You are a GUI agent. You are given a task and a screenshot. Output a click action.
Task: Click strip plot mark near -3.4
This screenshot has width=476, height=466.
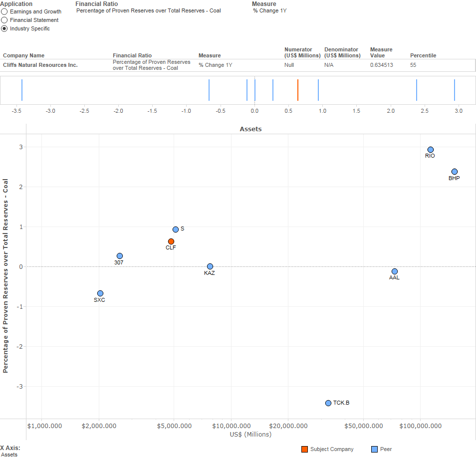[x=22, y=90]
